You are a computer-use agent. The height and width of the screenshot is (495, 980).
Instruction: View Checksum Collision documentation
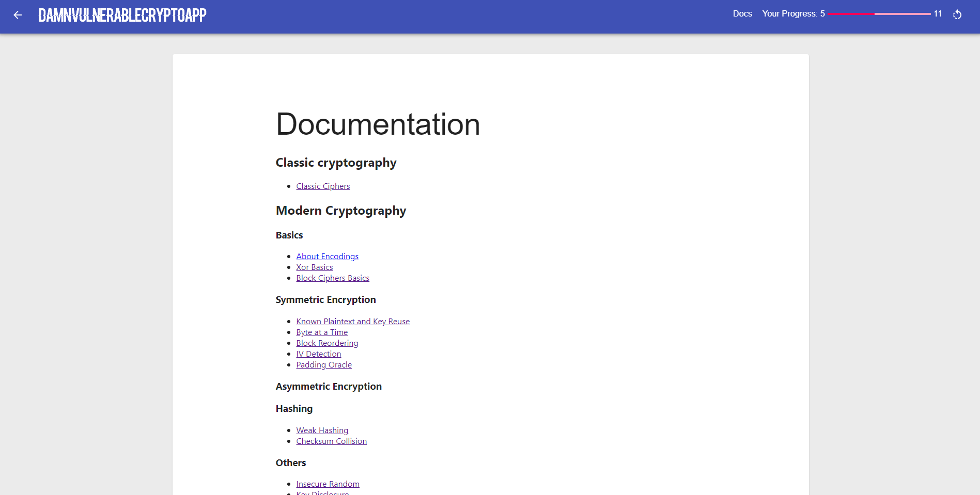click(331, 441)
